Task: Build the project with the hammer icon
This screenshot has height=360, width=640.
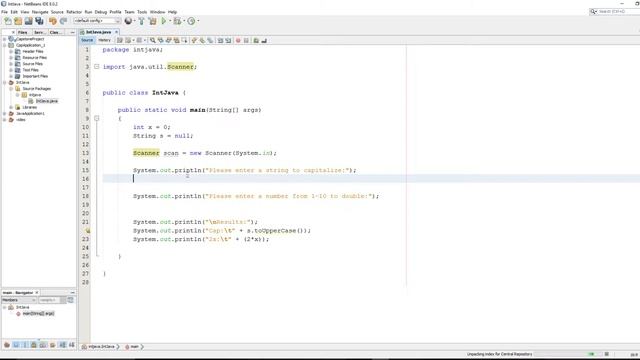Action: [142, 21]
